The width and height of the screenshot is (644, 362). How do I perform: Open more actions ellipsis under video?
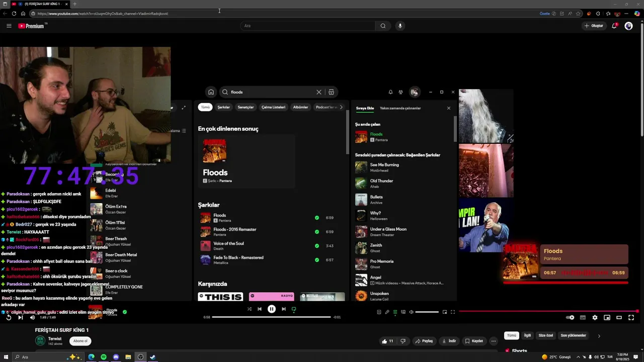tap(494, 341)
